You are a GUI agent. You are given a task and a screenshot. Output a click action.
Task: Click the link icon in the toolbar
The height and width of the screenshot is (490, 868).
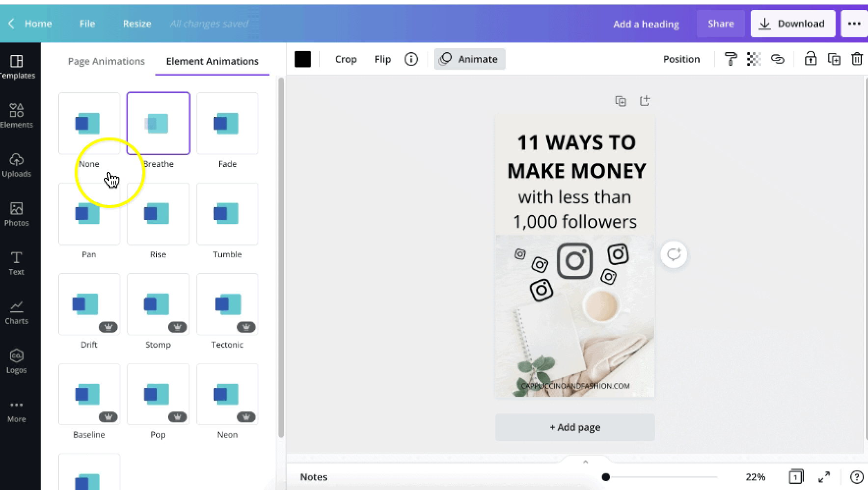pyautogui.click(x=777, y=59)
